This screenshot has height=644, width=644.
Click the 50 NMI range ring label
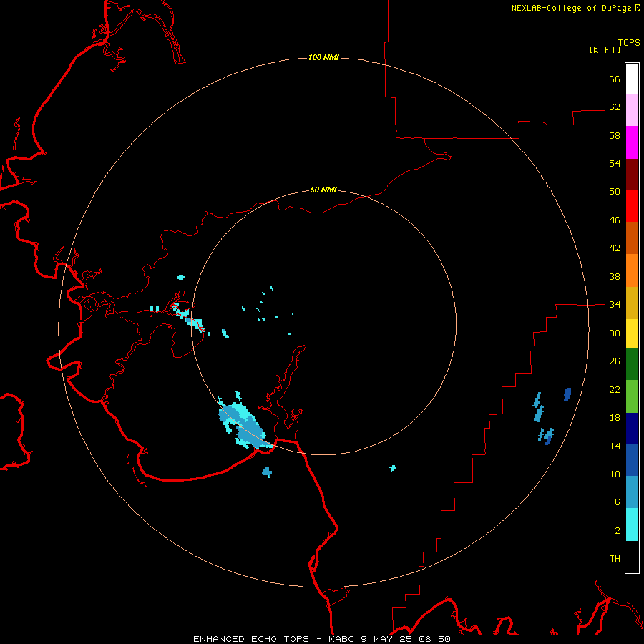point(323,190)
